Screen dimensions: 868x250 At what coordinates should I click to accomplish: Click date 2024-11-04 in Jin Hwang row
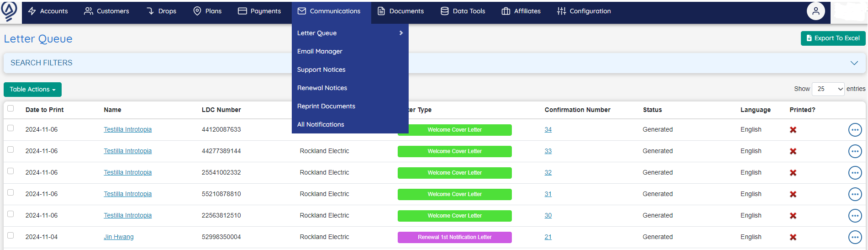pos(42,237)
